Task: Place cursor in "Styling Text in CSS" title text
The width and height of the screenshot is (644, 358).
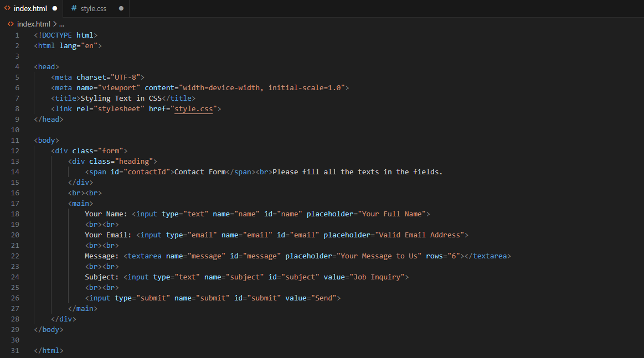Action: click(x=121, y=98)
